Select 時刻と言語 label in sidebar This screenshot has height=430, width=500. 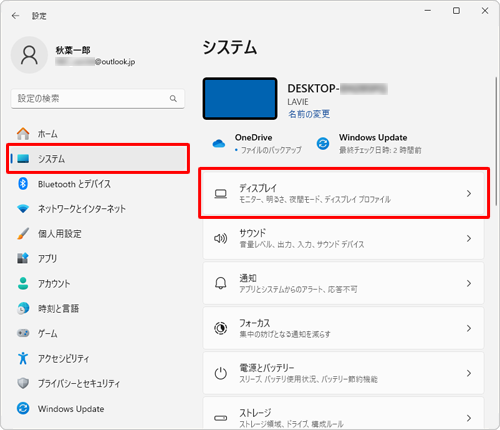(58, 309)
